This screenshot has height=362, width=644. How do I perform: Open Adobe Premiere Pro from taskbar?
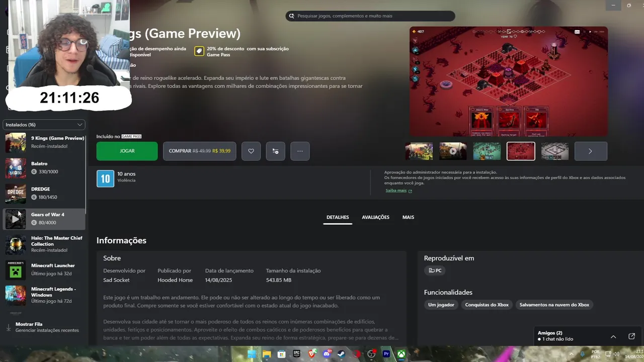(x=386, y=354)
